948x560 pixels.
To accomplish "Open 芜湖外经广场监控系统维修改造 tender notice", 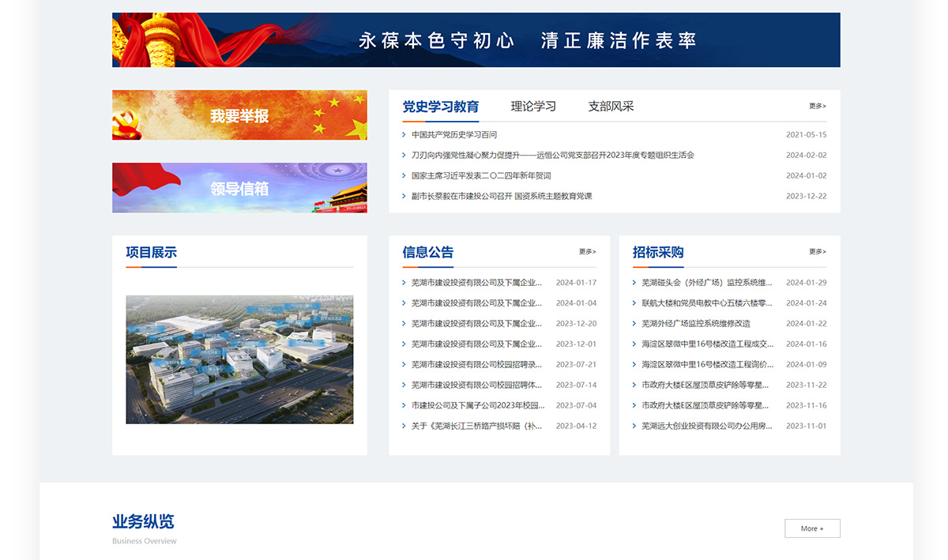I will click(696, 324).
